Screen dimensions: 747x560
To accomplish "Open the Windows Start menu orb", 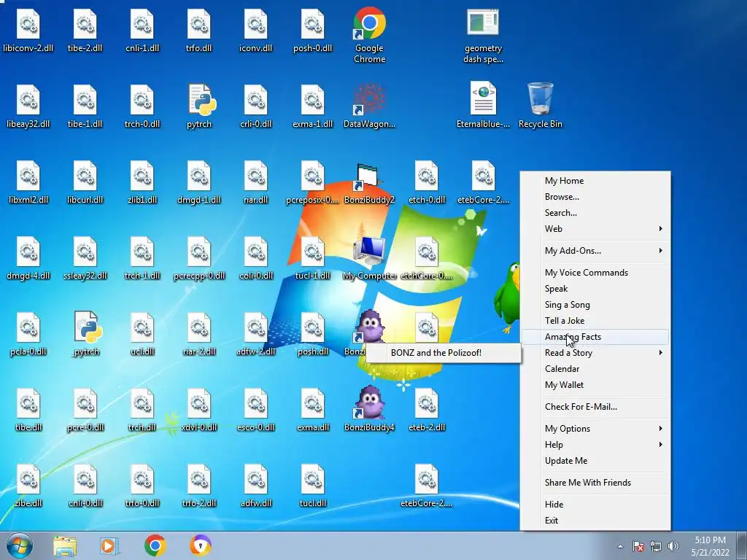I will [x=20, y=545].
